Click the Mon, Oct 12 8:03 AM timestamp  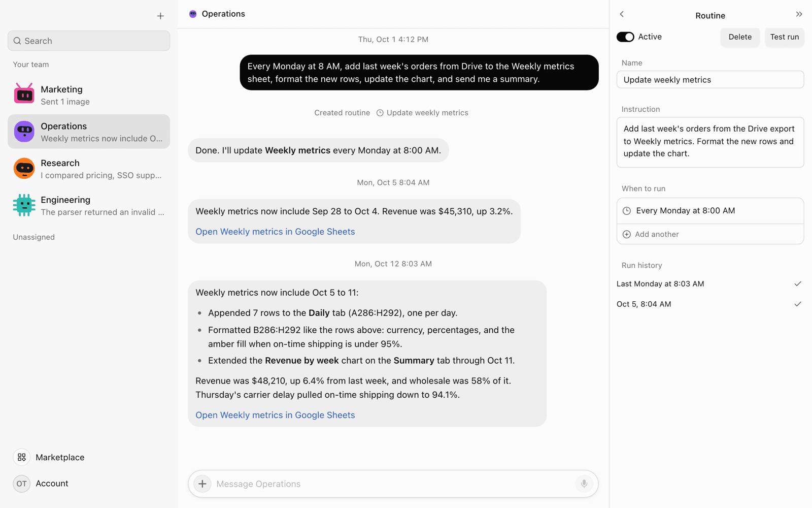click(393, 264)
